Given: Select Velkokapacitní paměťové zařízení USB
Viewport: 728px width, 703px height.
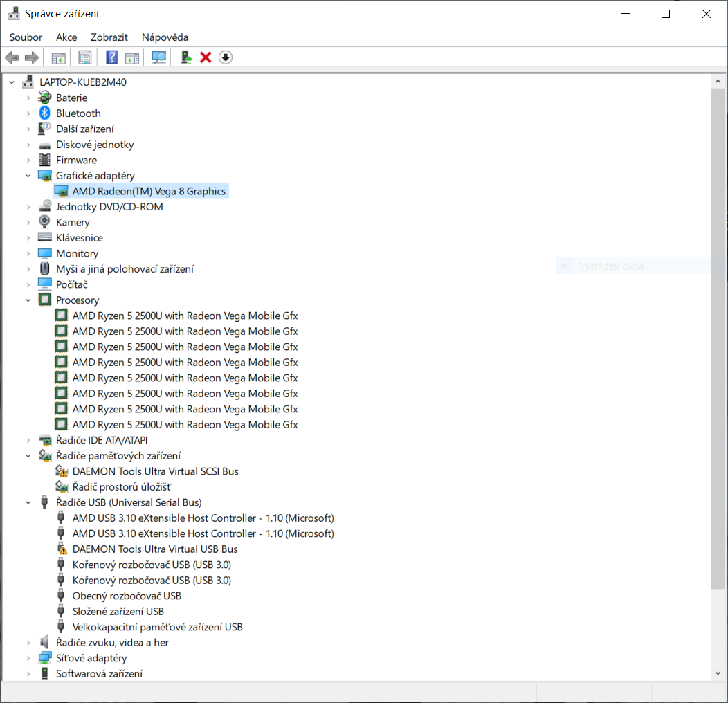Looking at the screenshot, I should pyautogui.click(x=157, y=627).
